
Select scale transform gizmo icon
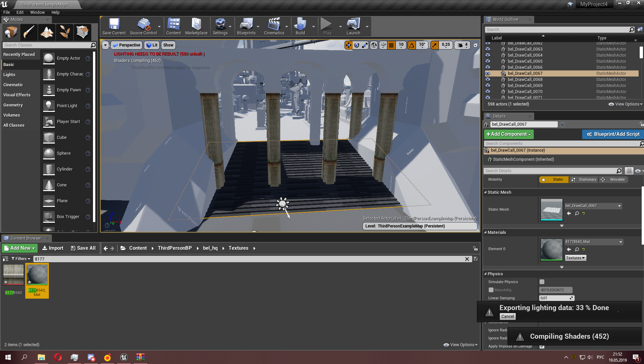365,45
